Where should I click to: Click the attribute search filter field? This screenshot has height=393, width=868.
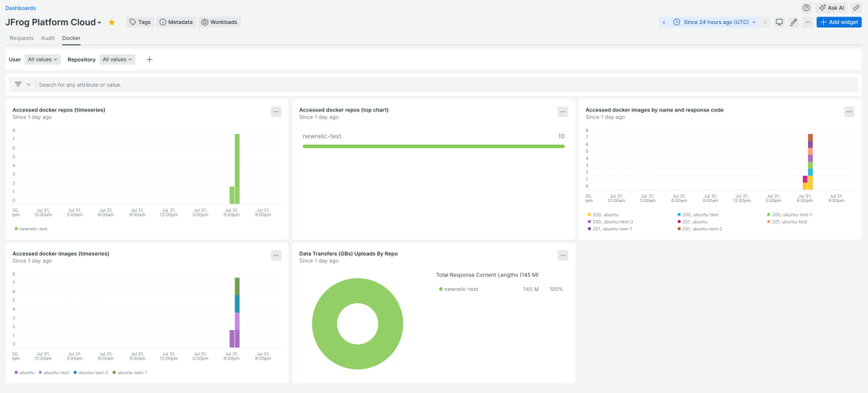[289, 85]
